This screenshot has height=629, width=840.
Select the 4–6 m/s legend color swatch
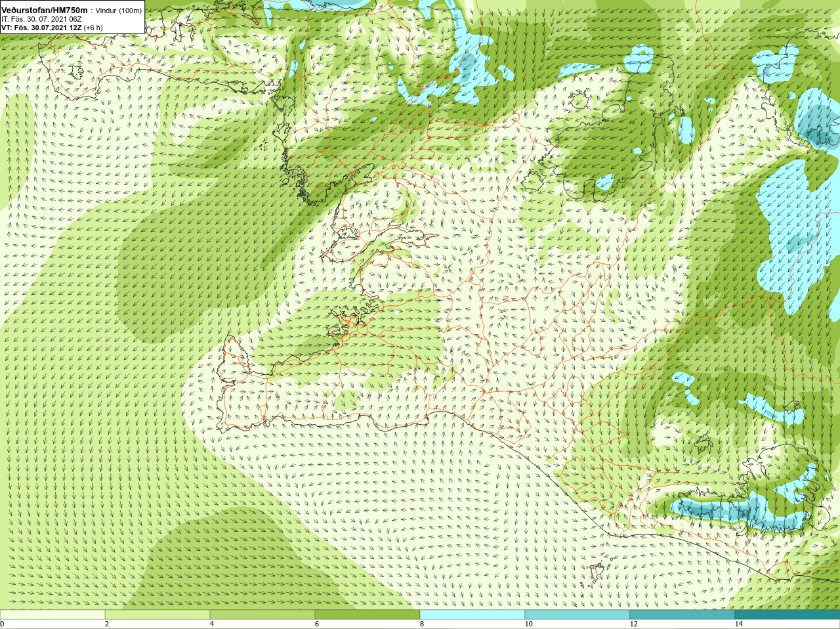click(262, 615)
